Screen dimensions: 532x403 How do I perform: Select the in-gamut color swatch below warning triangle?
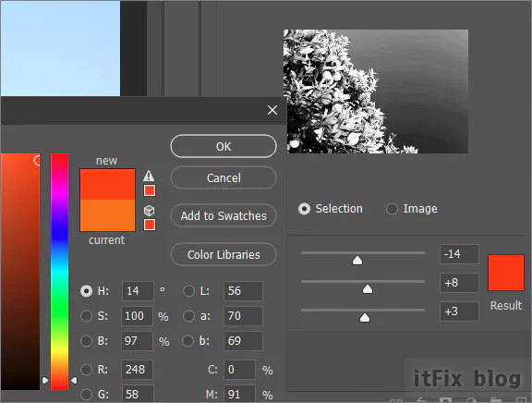click(150, 190)
